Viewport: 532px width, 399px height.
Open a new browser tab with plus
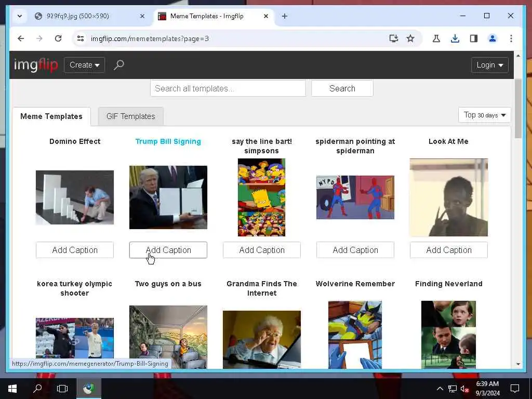click(284, 16)
